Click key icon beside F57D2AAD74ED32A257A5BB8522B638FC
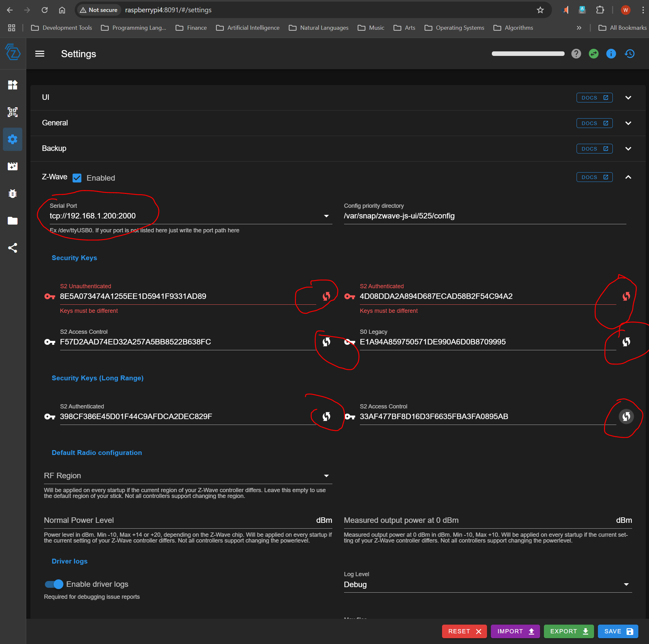Viewport: 649px width, 644px height. coord(50,342)
